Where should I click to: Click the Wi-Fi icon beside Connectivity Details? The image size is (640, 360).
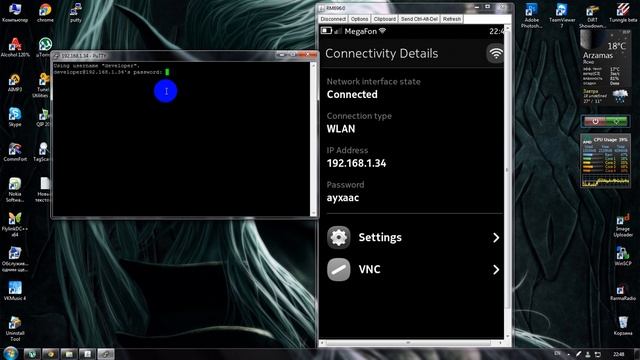(x=496, y=53)
